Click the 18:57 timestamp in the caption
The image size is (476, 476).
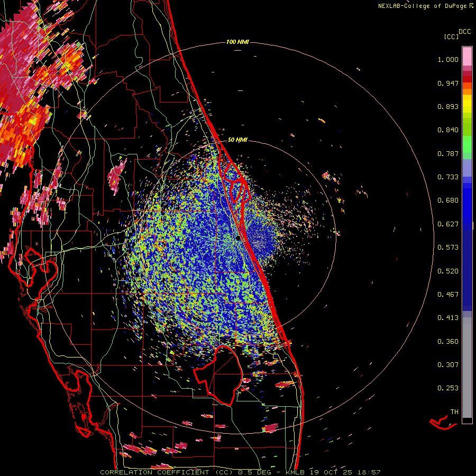pyautogui.click(x=369, y=472)
